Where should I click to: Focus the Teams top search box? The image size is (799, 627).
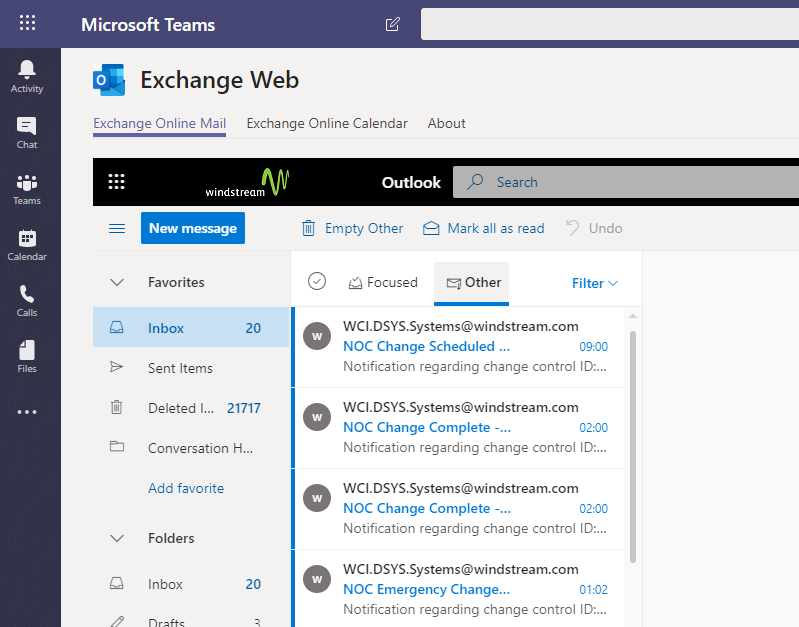610,24
